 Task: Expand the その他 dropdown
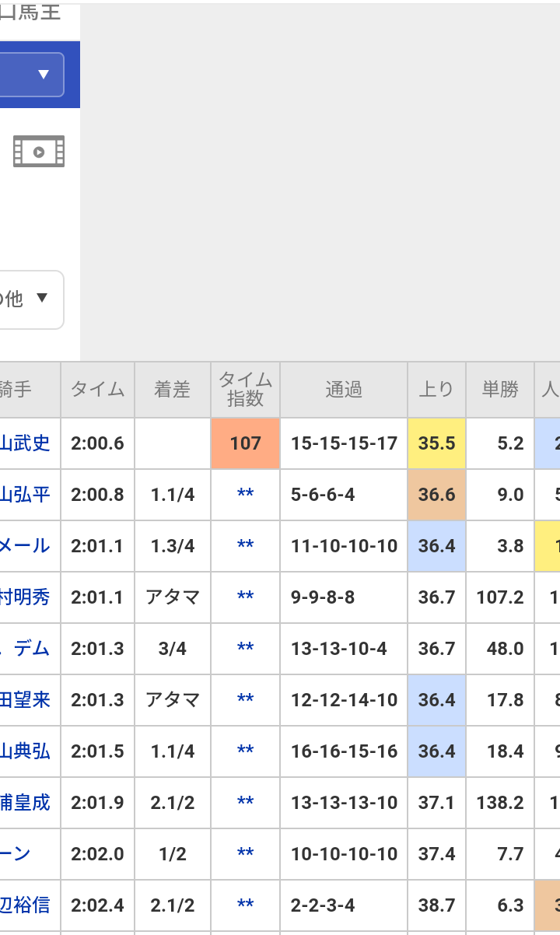coord(32,299)
